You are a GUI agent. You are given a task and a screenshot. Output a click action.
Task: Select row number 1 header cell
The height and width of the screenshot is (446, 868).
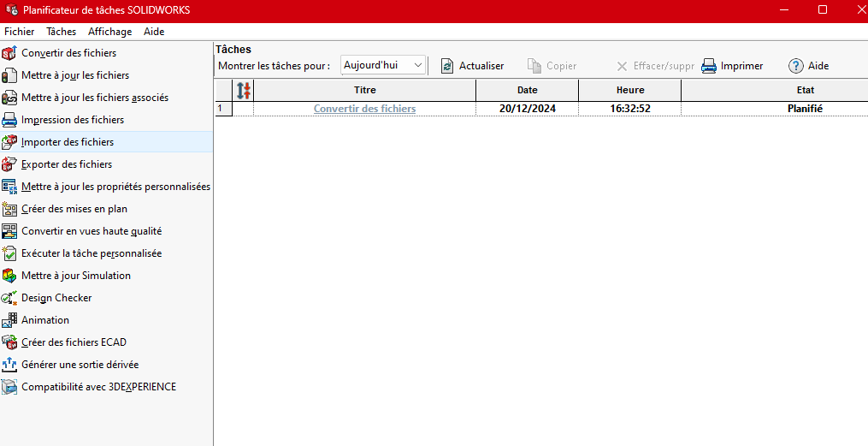click(224, 109)
